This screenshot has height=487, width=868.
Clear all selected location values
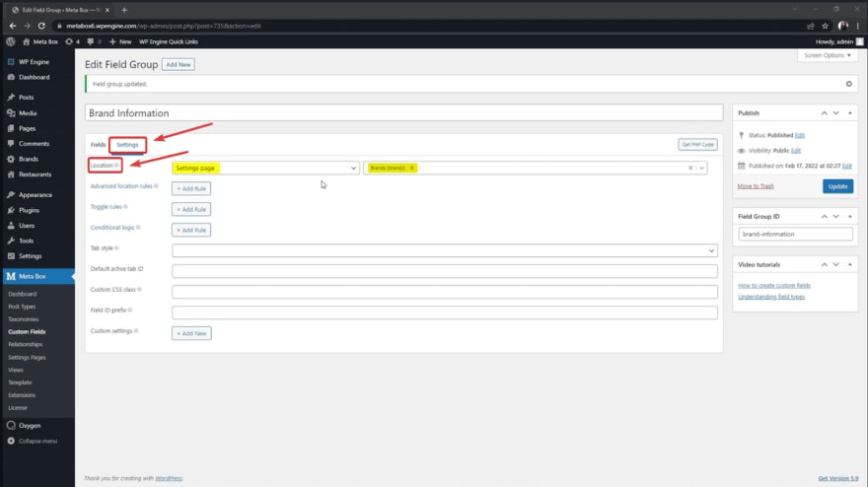(x=690, y=168)
